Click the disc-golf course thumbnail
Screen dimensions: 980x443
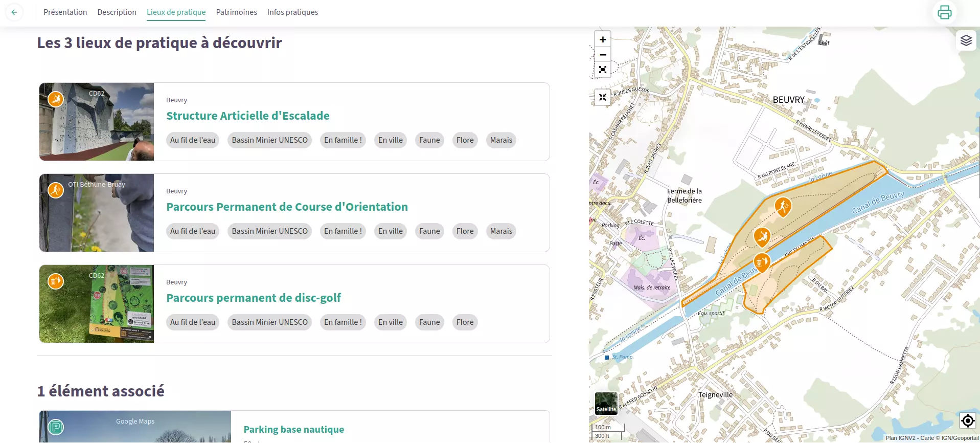pos(97,304)
